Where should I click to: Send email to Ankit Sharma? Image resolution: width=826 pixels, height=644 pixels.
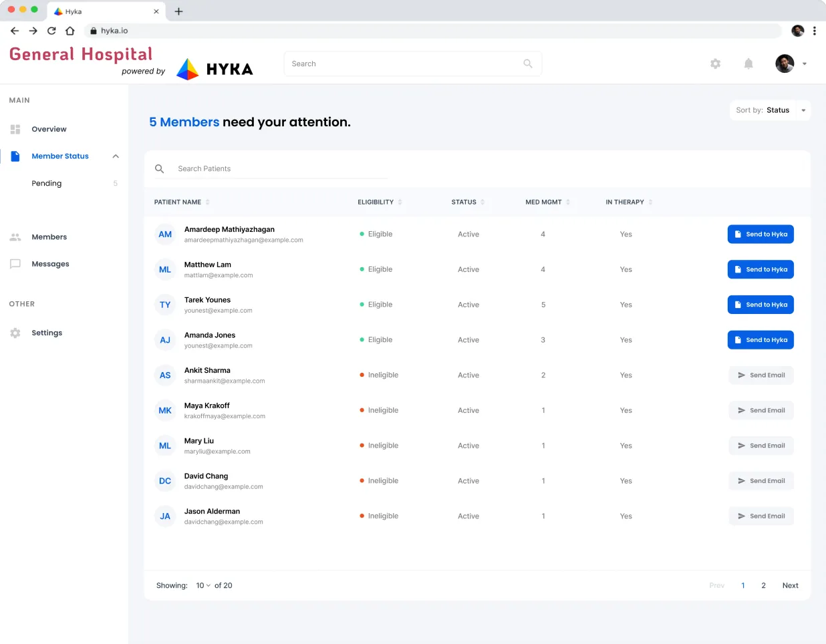coord(761,375)
